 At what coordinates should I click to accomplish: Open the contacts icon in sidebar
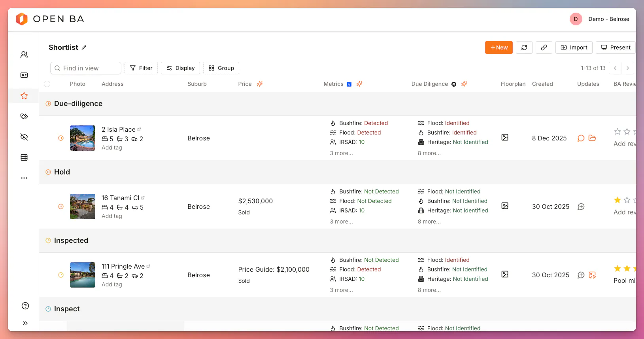pos(24,55)
